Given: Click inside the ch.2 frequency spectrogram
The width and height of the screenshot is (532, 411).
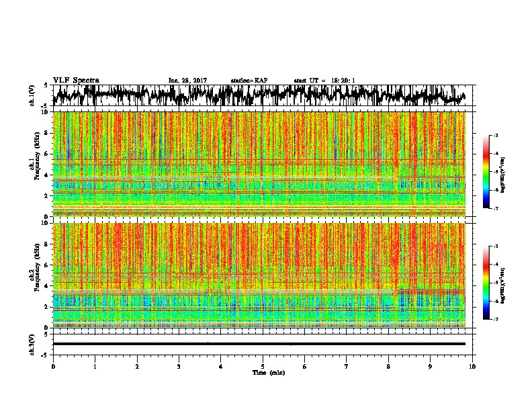Looking at the screenshot, I should pyautogui.click(x=259, y=275).
